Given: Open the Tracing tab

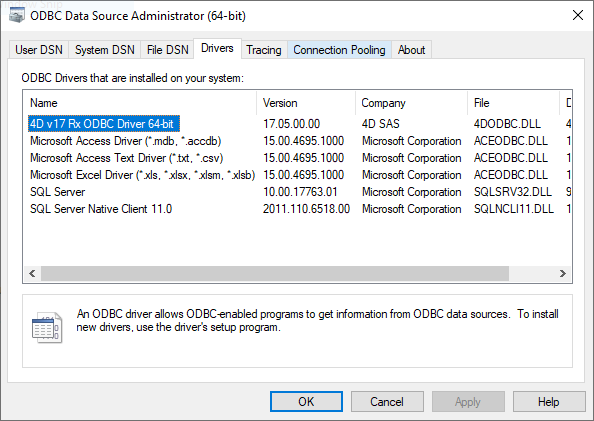Looking at the screenshot, I should point(264,50).
